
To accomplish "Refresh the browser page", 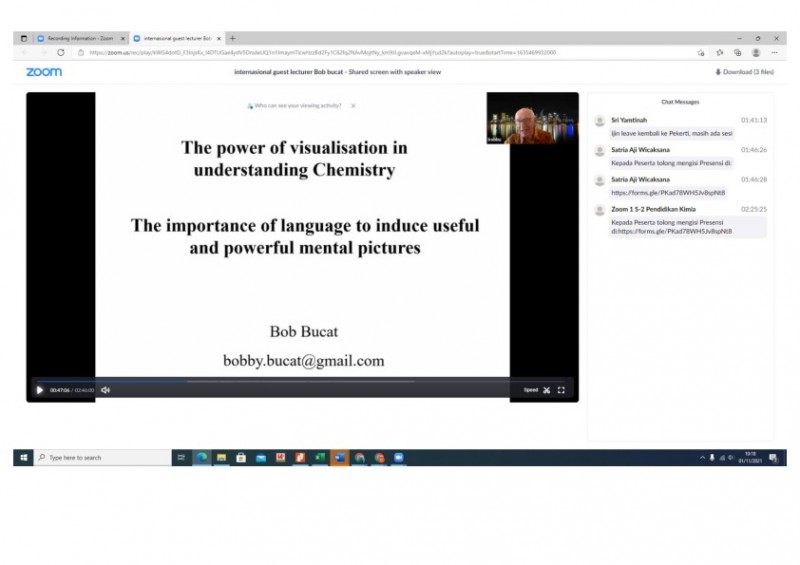I will click(x=61, y=52).
